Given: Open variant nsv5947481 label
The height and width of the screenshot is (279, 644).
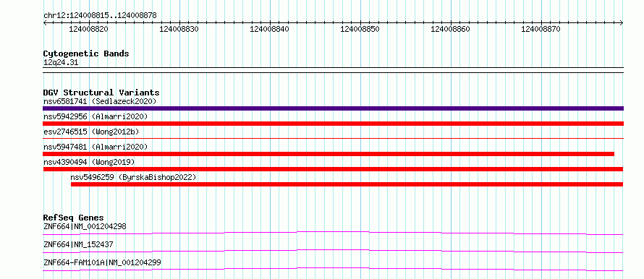Looking at the screenshot, I should 65,147.
